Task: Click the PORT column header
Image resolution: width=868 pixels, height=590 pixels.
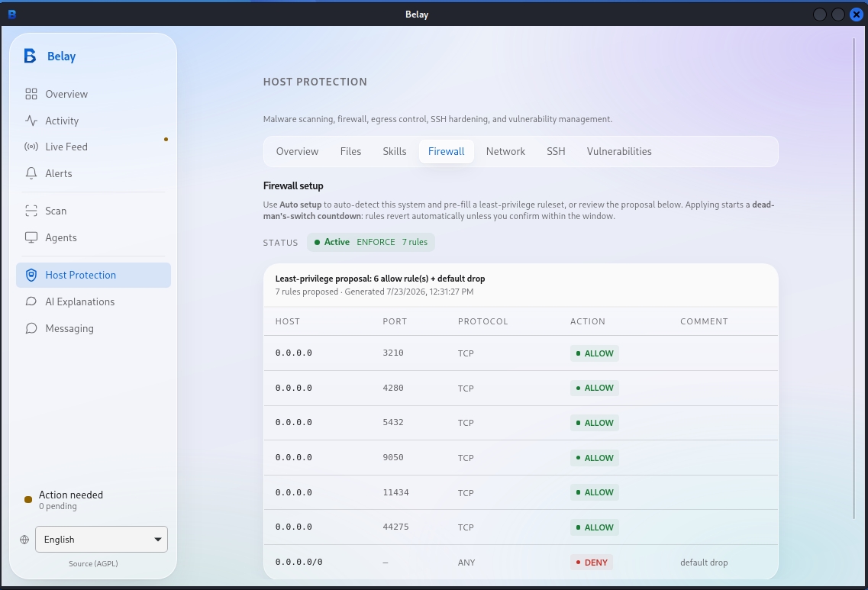Action: 395,321
